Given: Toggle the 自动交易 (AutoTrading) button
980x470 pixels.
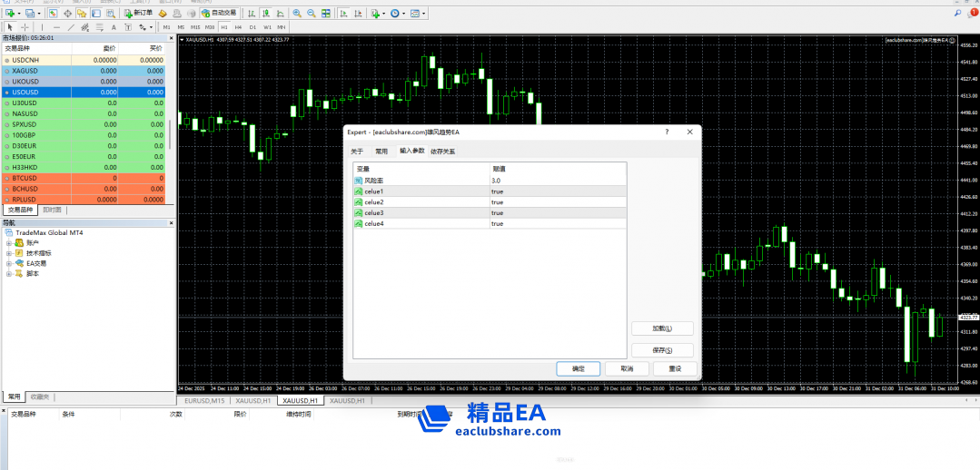Looking at the screenshot, I should 217,14.
